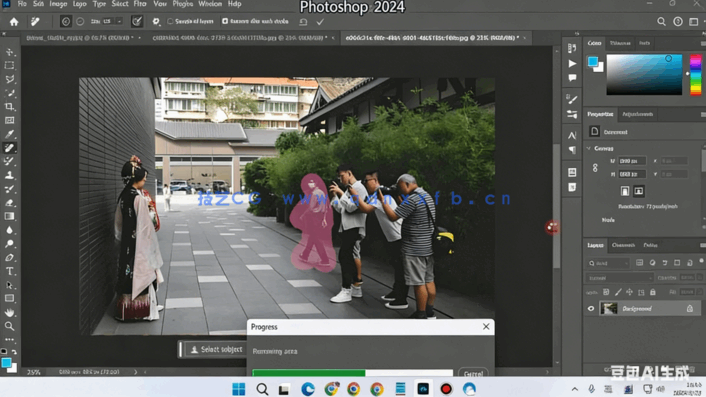Screen dimensions: 706x397
Task: Commit the remove with the checkmark
Action: [320, 22]
